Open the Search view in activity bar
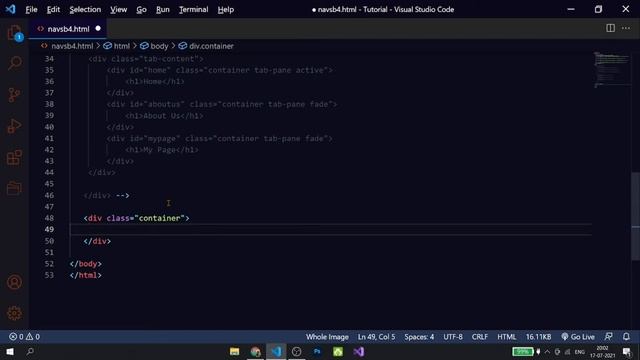The image size is (640, 360). 14,63
